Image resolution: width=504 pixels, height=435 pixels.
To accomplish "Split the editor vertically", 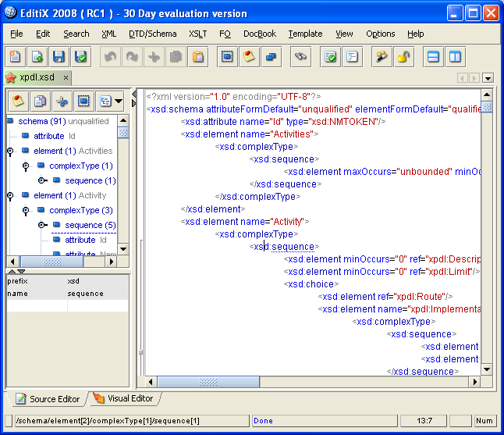I will pyautogui.click(x=455, y=57).
